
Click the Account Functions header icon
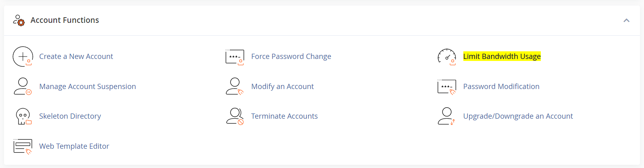(19, 20)
